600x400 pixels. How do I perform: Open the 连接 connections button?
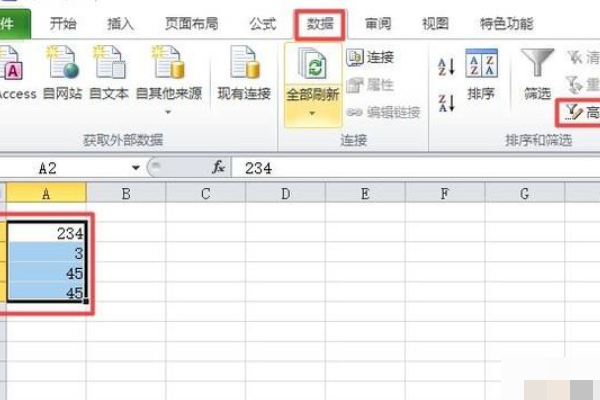click(x=370, y=57)
